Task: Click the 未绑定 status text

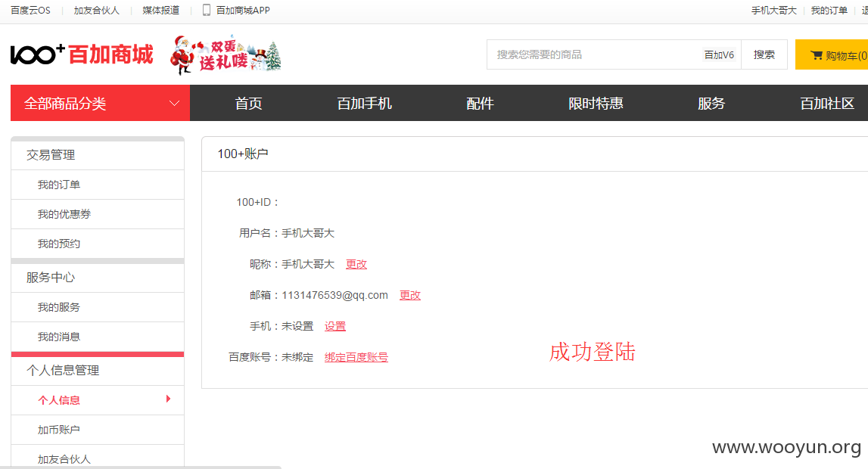Action: 297,357
